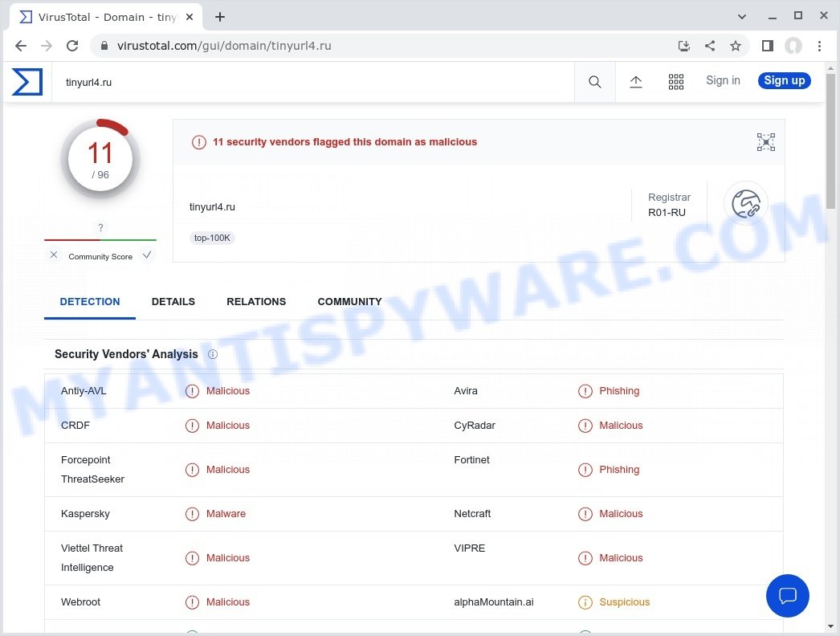Click the malicious warning icon in banner

click(x=198, y=142)
